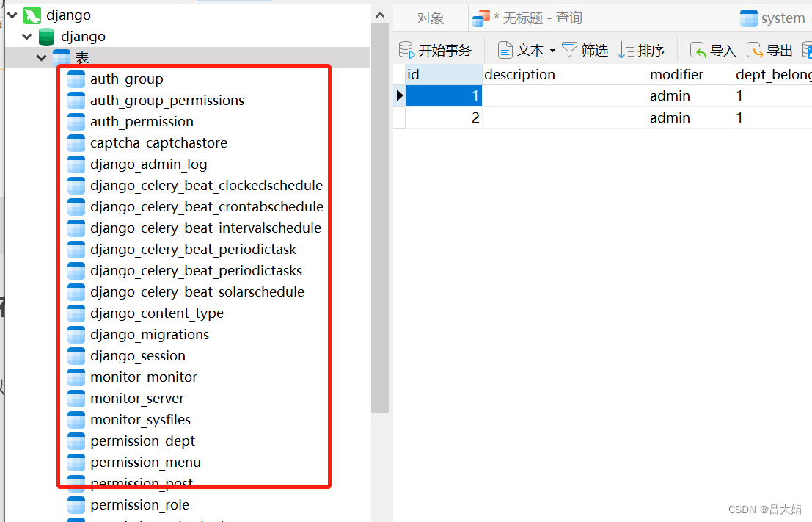Screen dimensions: 812x522
Task: Click the tree panel scroll-up arrow
Action: [380, 15]
